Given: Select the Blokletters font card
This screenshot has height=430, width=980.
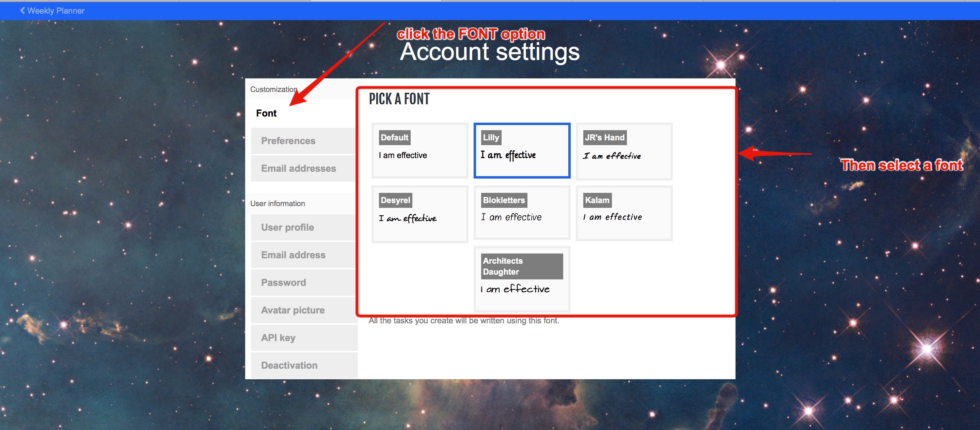Looking at the screenshot, I should tap(522, 212).
